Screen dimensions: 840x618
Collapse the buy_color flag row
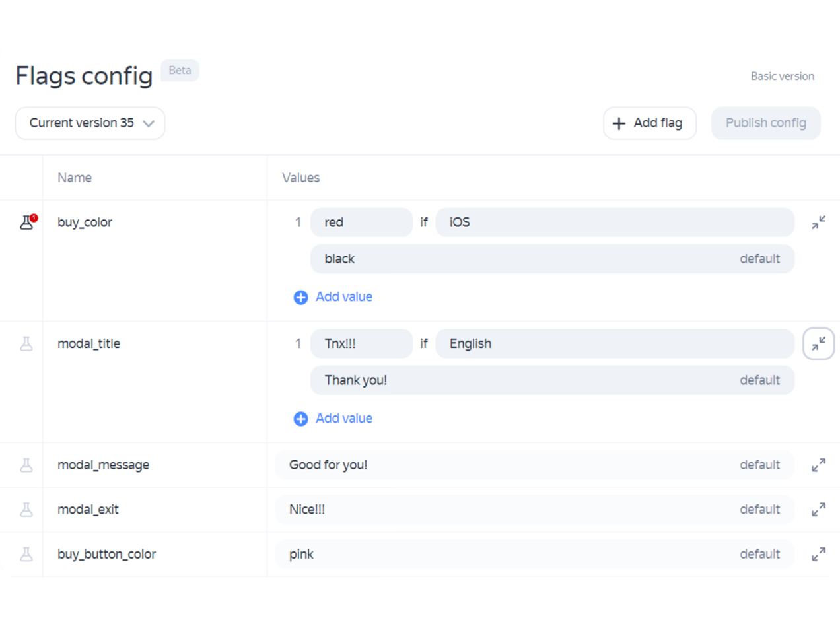point(818,223)
